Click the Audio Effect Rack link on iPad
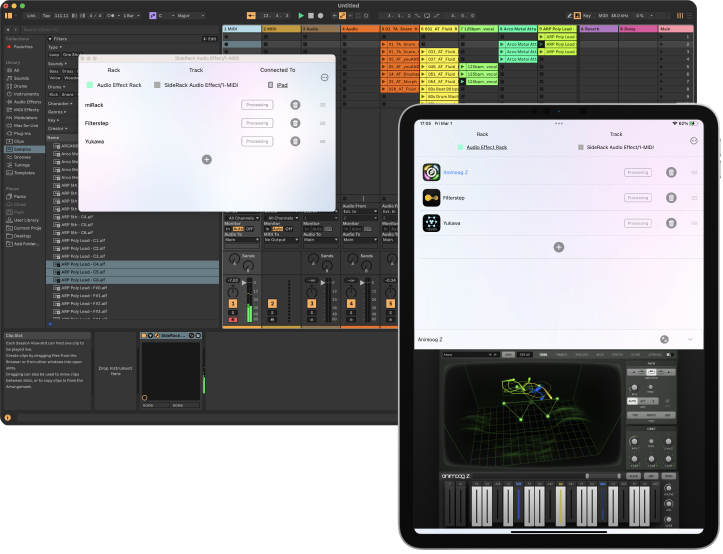723x554 pixels. (x=487, y=147)
